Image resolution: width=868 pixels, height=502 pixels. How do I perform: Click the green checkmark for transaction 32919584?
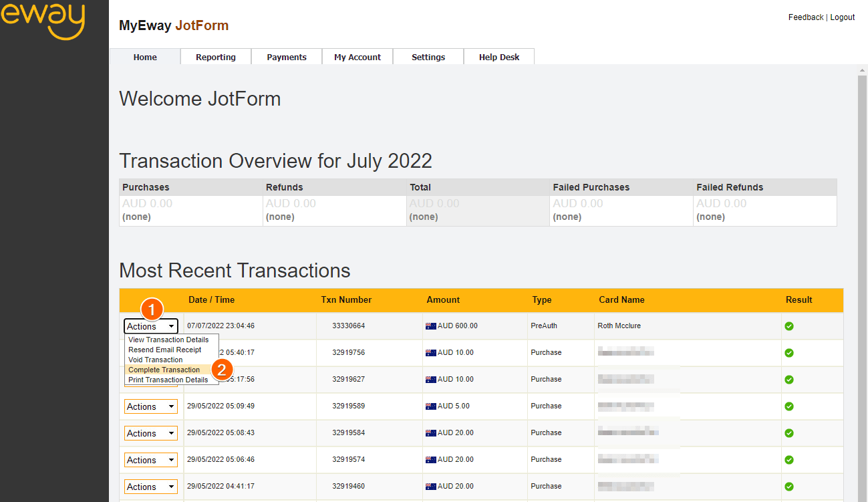789,433
